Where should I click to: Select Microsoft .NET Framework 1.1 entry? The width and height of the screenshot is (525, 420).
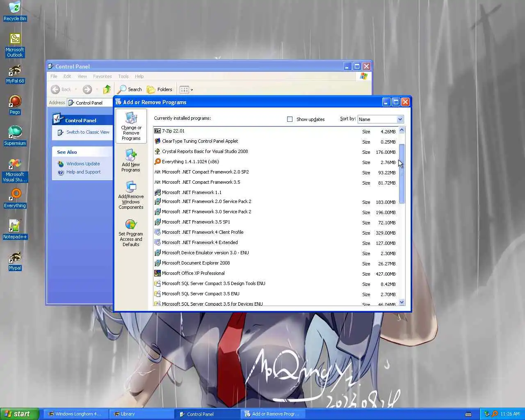pos(275,192)
